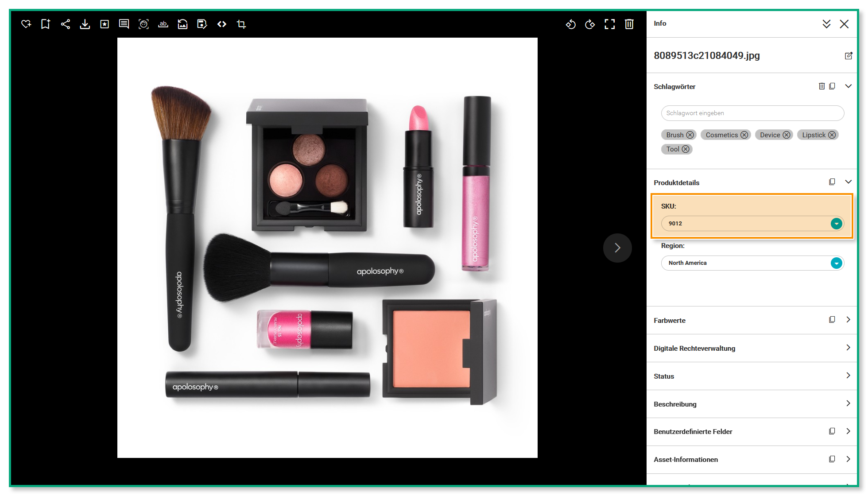The height and width of the screenshot is (496, 868).
Task: Open the comments icon
Action: pyautogui.click(x=124, y=24)
